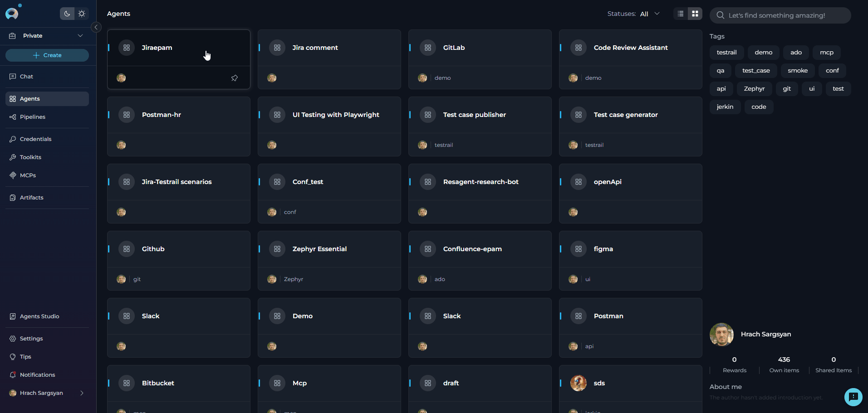This screenshot has width=868, height=413.
Task: Click the Confluence-epam agent icon
Action: click(x=428, y=249)
